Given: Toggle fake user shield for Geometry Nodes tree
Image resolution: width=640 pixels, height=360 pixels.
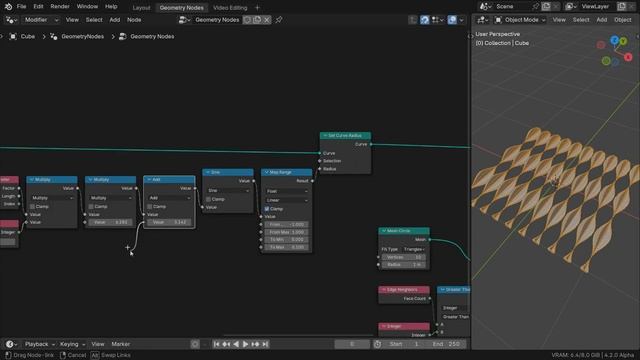Looking at the screenshot, I should coord(247,20).
